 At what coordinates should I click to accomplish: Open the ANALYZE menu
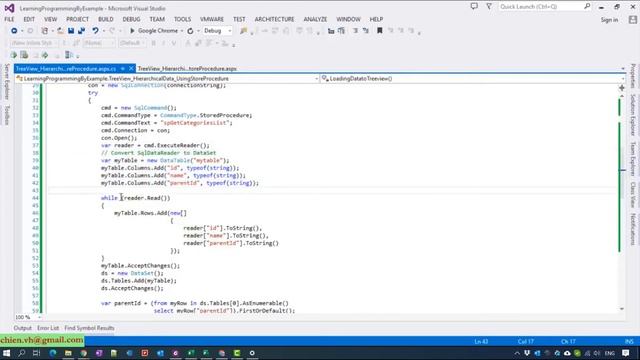click(x=315, y=19)
